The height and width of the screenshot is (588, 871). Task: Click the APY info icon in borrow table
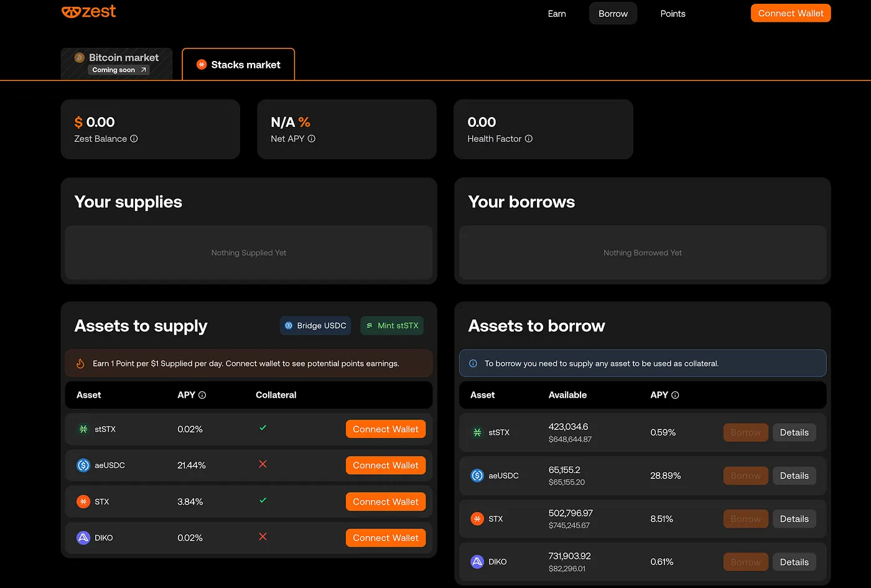(676, 395)
